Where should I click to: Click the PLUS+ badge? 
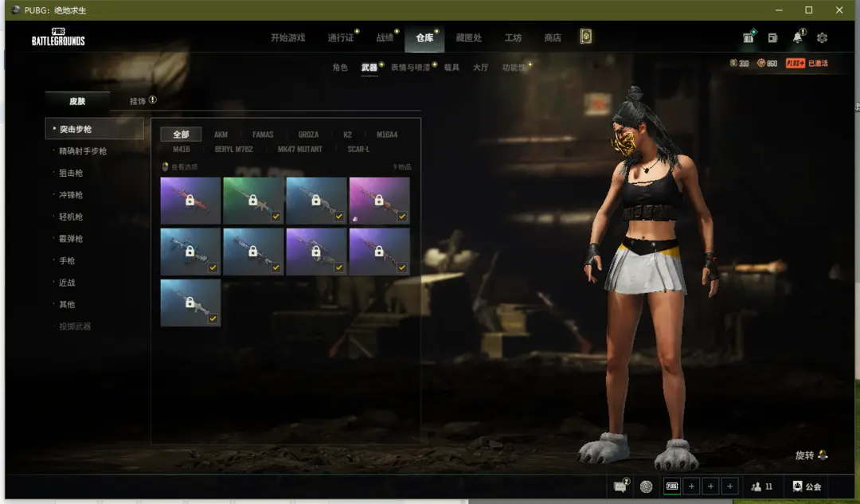click(795, 63)
